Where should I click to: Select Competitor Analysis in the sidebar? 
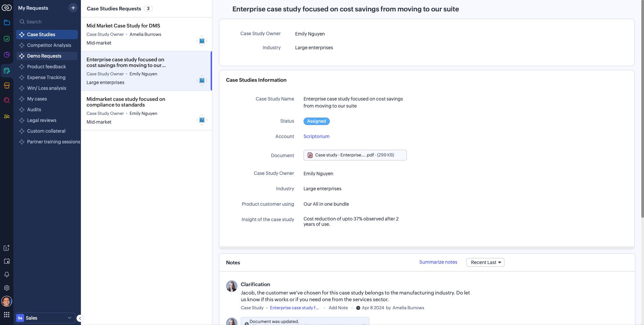click(47, 45)
